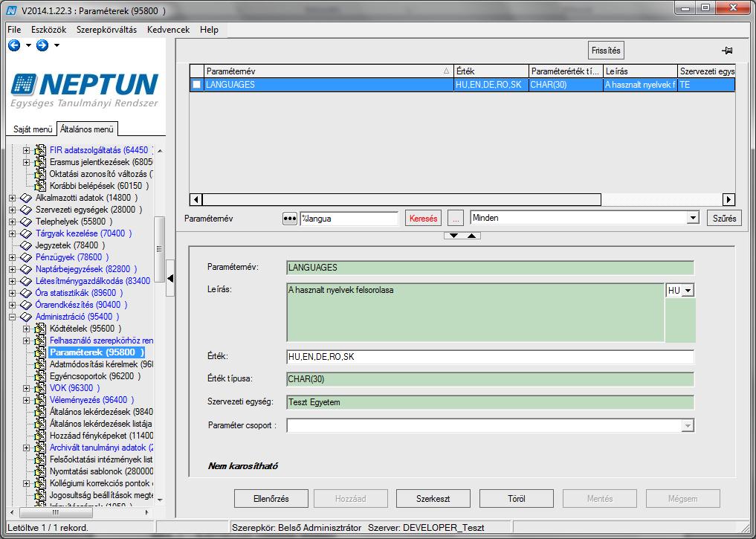Click the VOK (96300) page icon
Image resolution: width=756 pixels, height=539 pixels.
pos(40,388)
